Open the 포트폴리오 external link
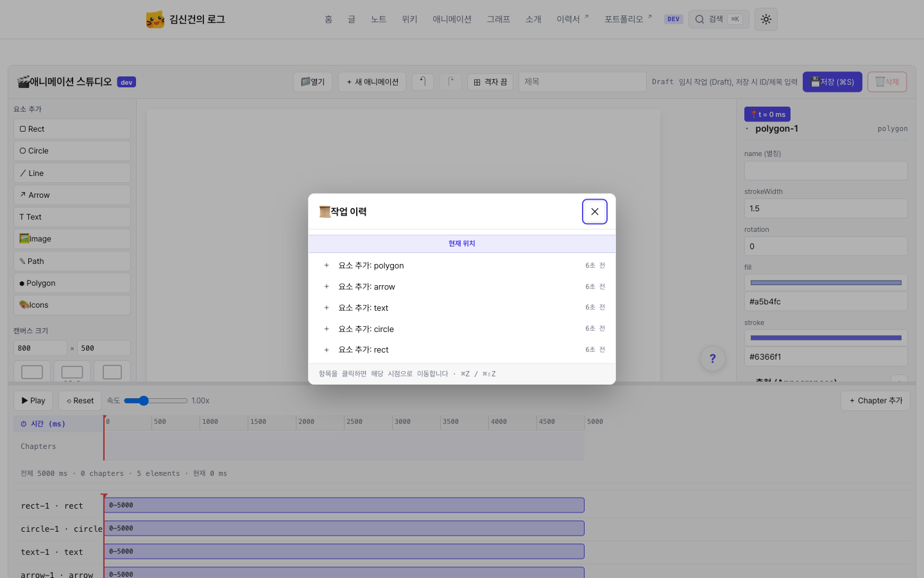Screen dimensions: 924x578 tap(628, 19)
